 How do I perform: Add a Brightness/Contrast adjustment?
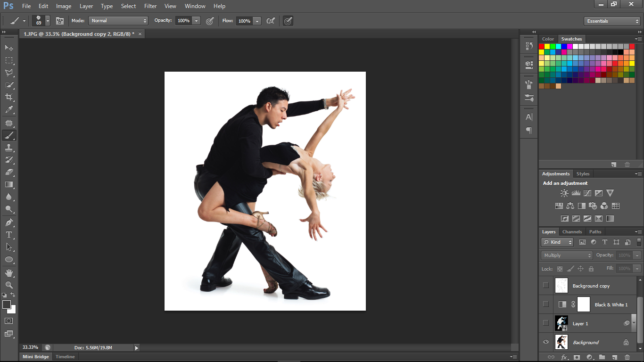564,193
